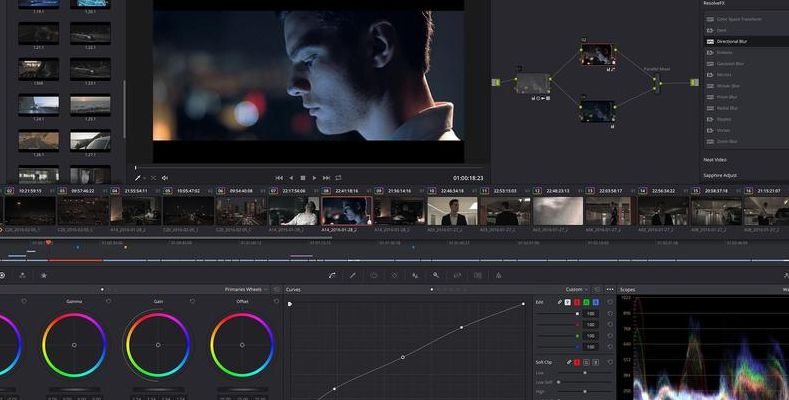789x400 pixels.
Task: Select Directional Blur in ResolveFX list
Action: (x=746, y=41)
